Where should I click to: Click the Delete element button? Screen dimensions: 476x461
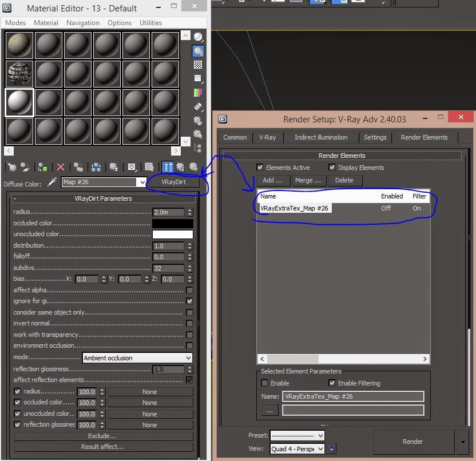pyautogui.click(x=344, y=180)
